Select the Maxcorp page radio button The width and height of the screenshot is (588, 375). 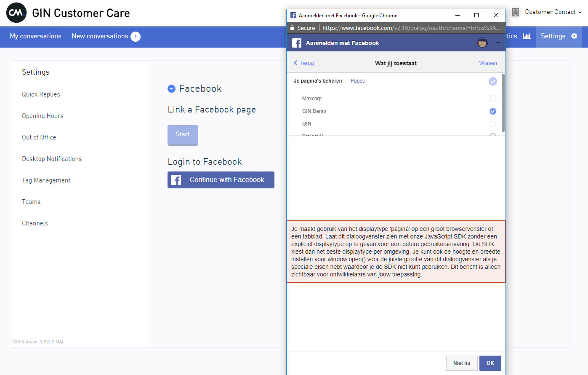(x=493, y=99)
